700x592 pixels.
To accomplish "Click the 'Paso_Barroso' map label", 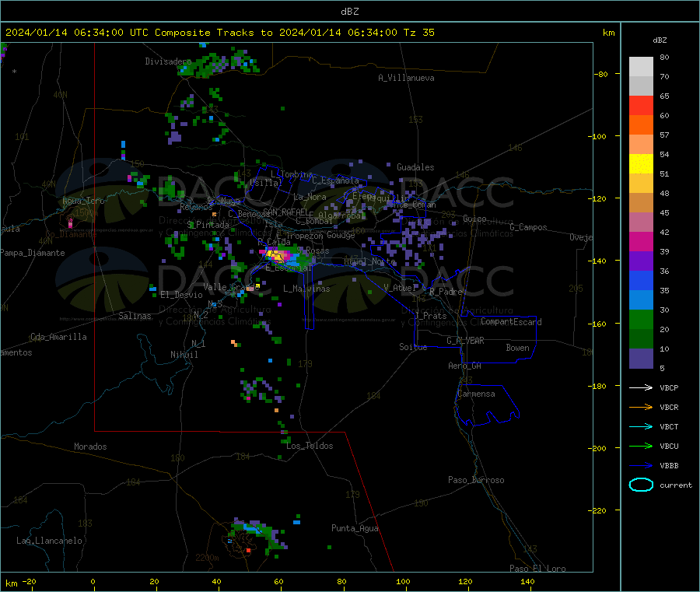I will click(476, 480).
